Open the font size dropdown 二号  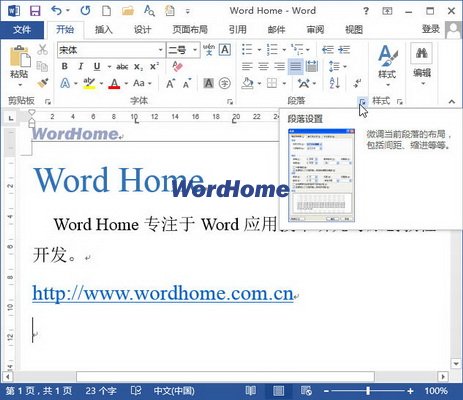(195, 50)
